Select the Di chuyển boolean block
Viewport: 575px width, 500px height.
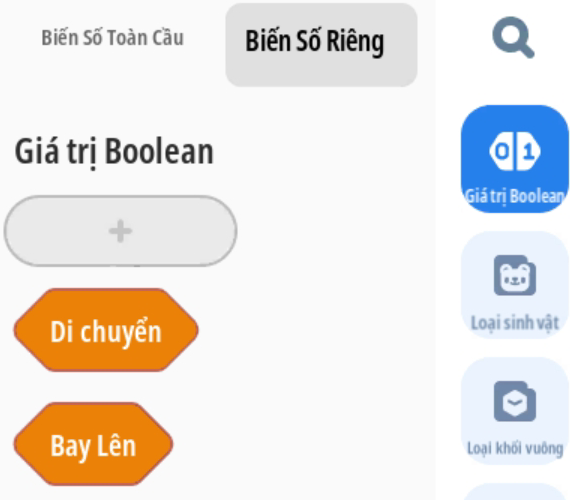click(x=106, y=330)
